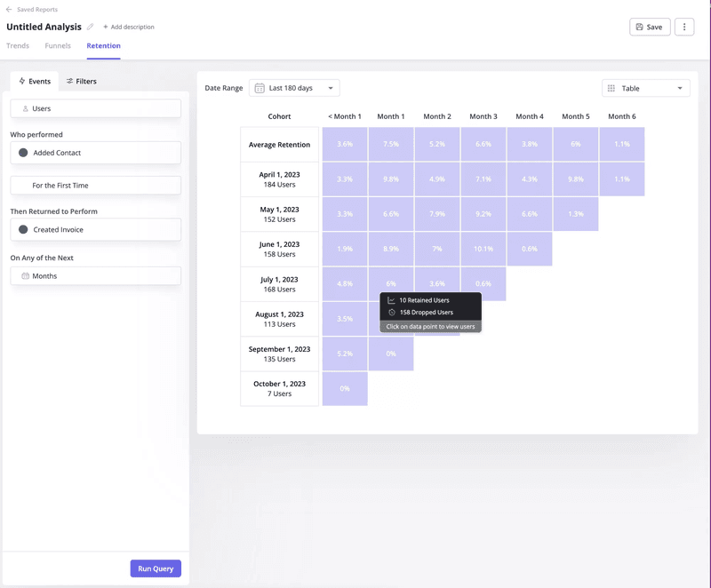
Task: Open the Last 180 days dropdown
Action: tap(293, 88)
